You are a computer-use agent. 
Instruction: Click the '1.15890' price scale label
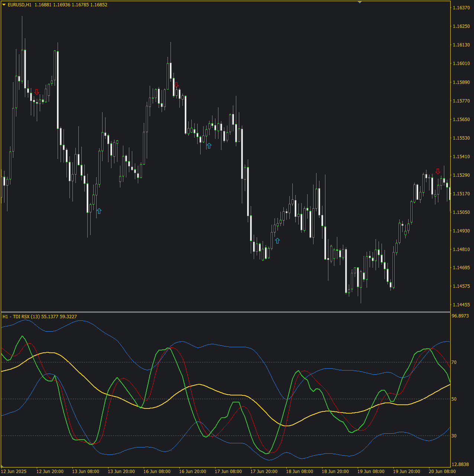coord(461,82)
